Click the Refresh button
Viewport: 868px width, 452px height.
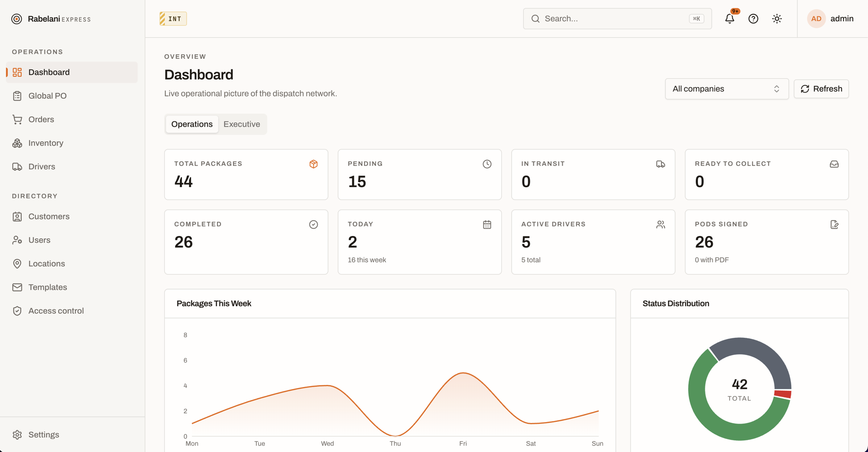click(821, 89)
